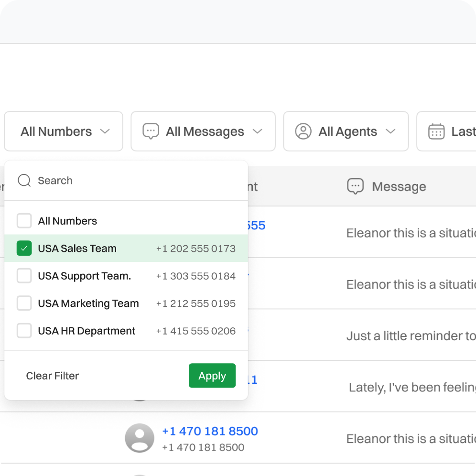The image size is (476, 476).
Task: Click the calendar icon in date filter
Action: (x=436, y=131)
